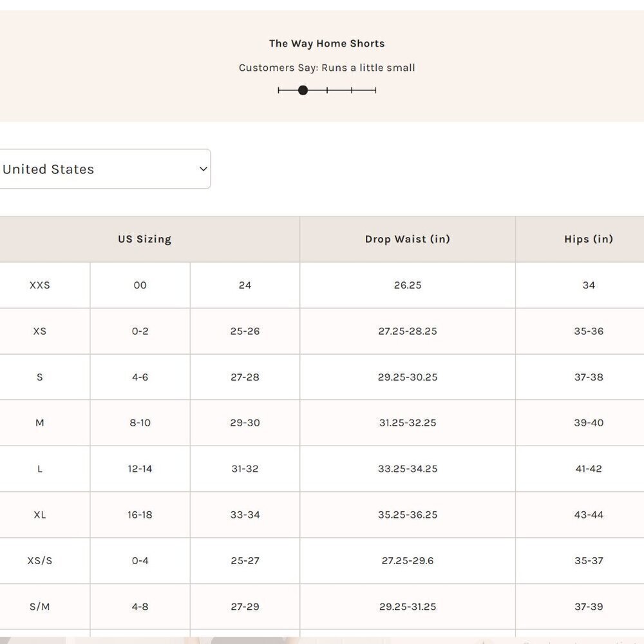
Task: Select the S/M combined size label
Action: 39,607
